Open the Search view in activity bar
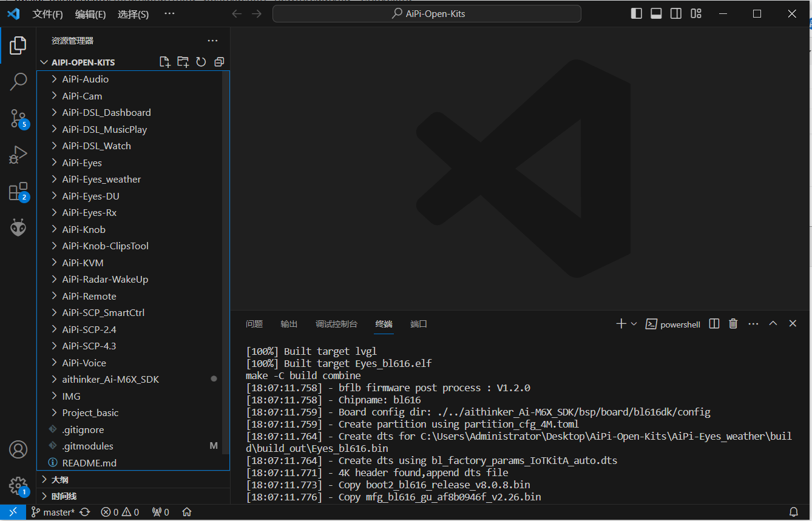The height and width of the screenshot is (521, 812). 18,81
